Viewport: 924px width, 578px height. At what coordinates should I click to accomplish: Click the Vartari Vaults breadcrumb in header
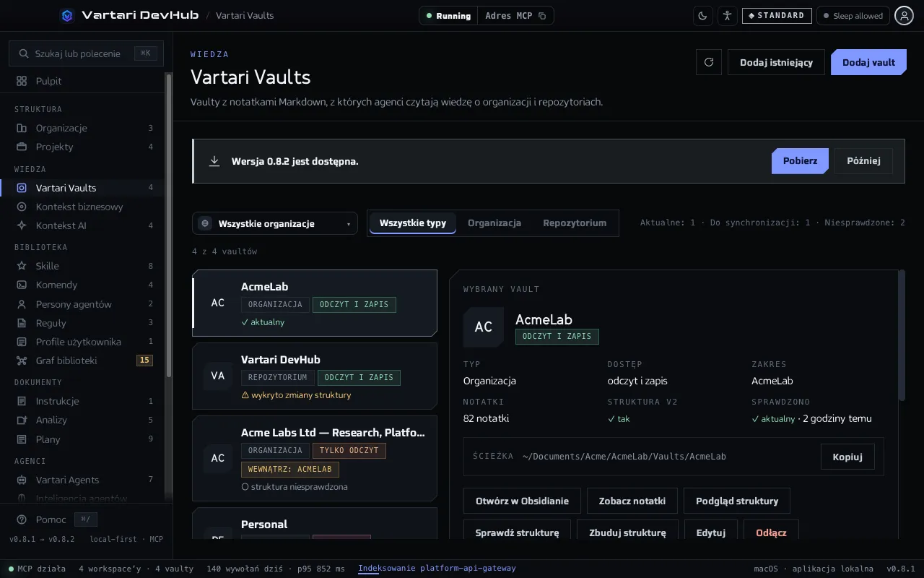[x=245, y=16]
